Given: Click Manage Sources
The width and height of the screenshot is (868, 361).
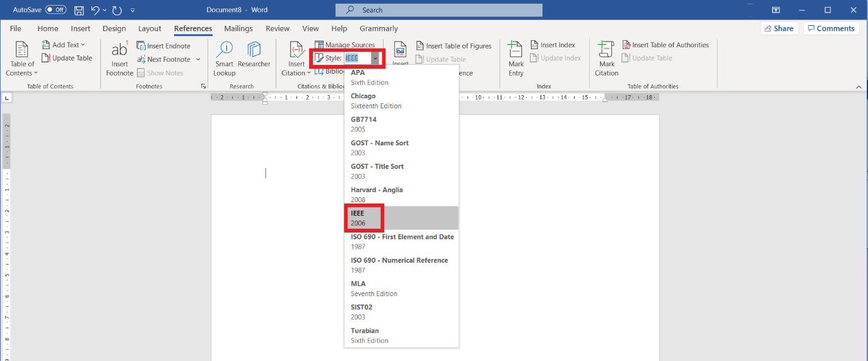Looking at the screenshot, I should (345, 45).
